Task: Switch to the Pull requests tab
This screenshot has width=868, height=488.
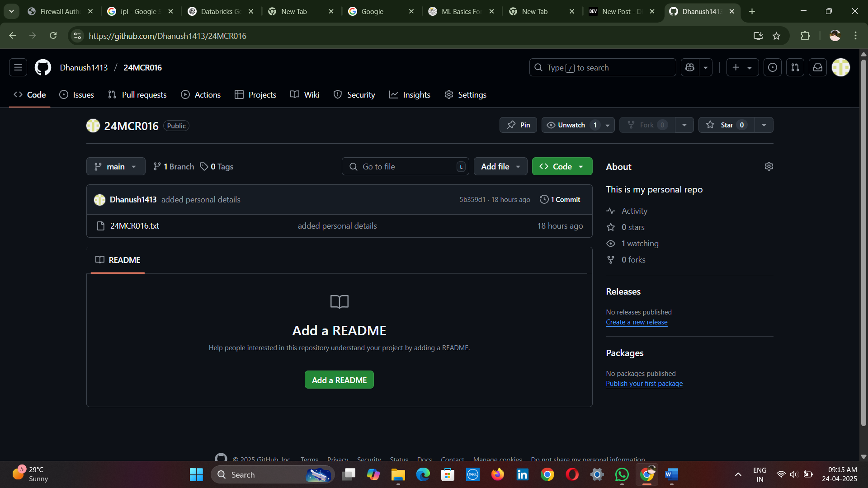Action: [137, 95]
